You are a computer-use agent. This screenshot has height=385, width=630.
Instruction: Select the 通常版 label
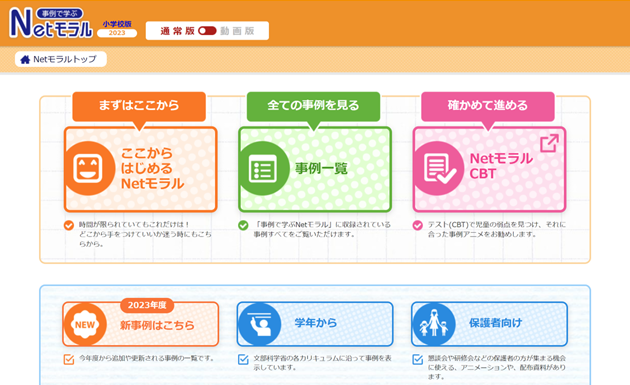(177, 31)
